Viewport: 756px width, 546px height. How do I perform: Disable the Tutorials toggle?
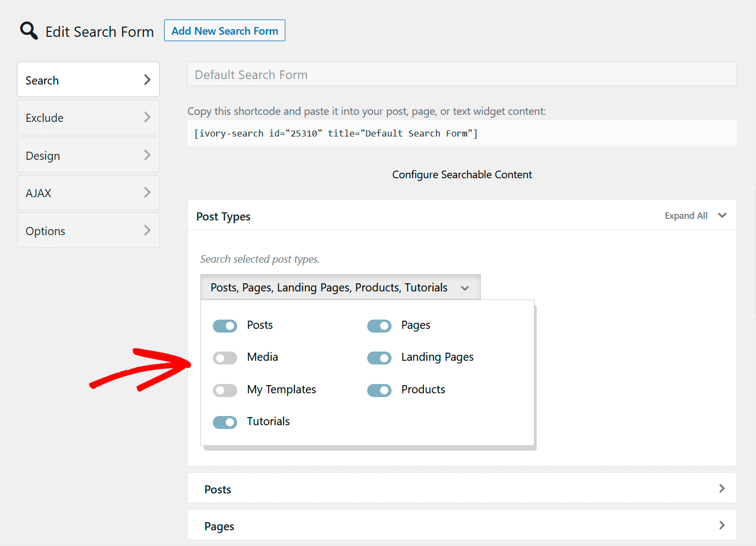225,422
